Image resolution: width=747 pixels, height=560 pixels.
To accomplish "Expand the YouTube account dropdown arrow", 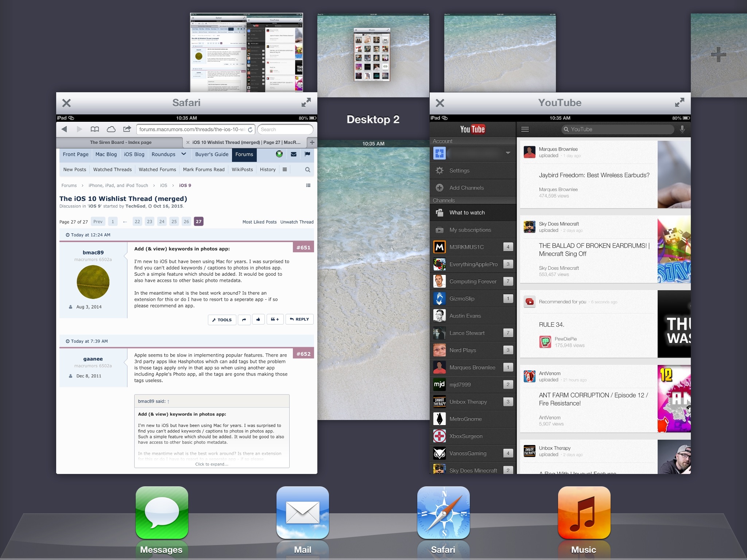I will (x=508, y=153).
